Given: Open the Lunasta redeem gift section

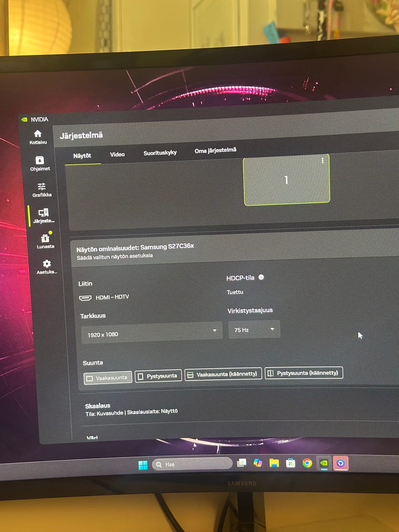Looking at the screenshot, I should click(45, 241).
